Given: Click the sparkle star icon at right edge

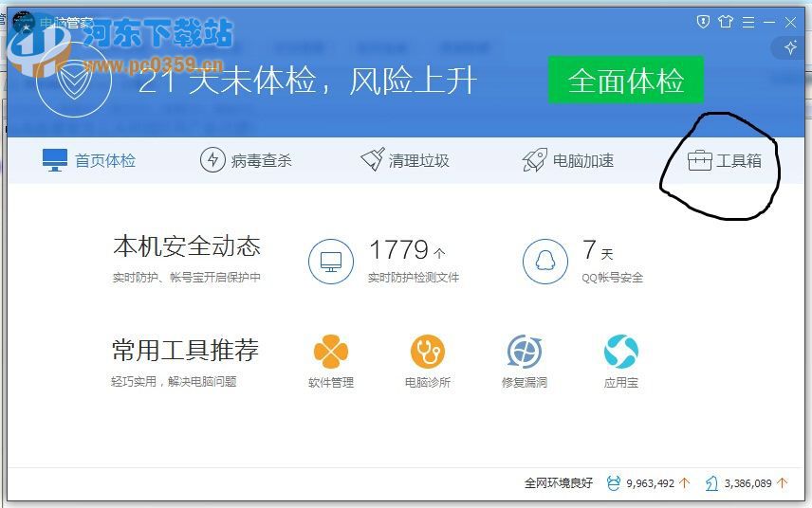Looking at the screenshot, I should pos(790,47).
